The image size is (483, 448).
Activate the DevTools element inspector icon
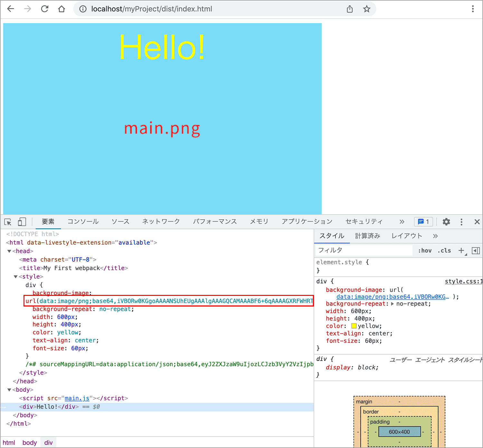click(8, 222)
